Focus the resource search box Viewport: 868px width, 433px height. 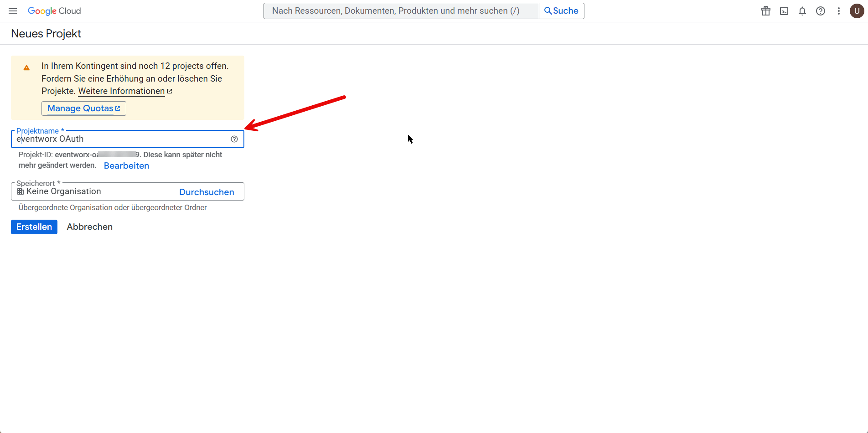tap(401, 11)
